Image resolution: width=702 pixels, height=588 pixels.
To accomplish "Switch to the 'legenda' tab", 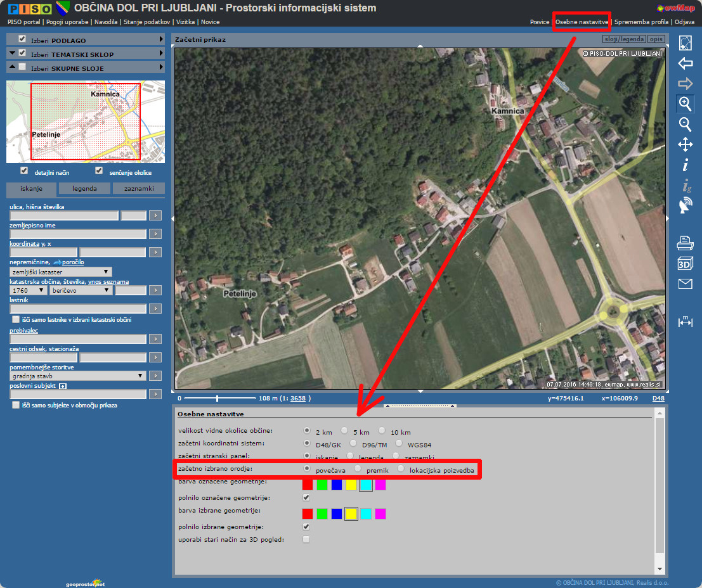I will click(84, 188).
